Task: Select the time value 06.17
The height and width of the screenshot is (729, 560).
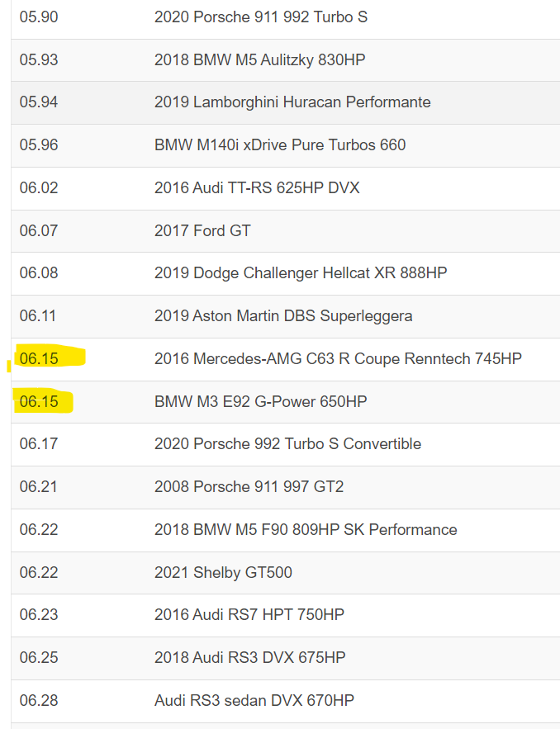Action: click(39, 444)
